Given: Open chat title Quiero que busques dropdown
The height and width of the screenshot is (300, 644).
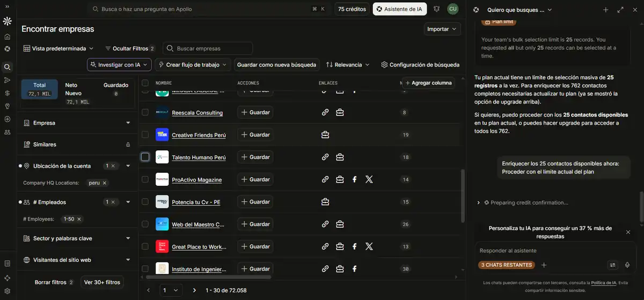Looking at the screenshot, I should 519,10.
